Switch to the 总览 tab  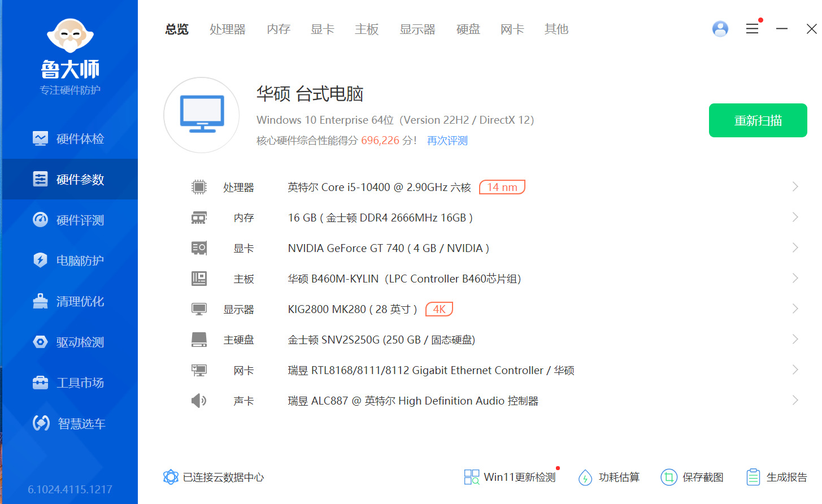click(x=177, y=29)
